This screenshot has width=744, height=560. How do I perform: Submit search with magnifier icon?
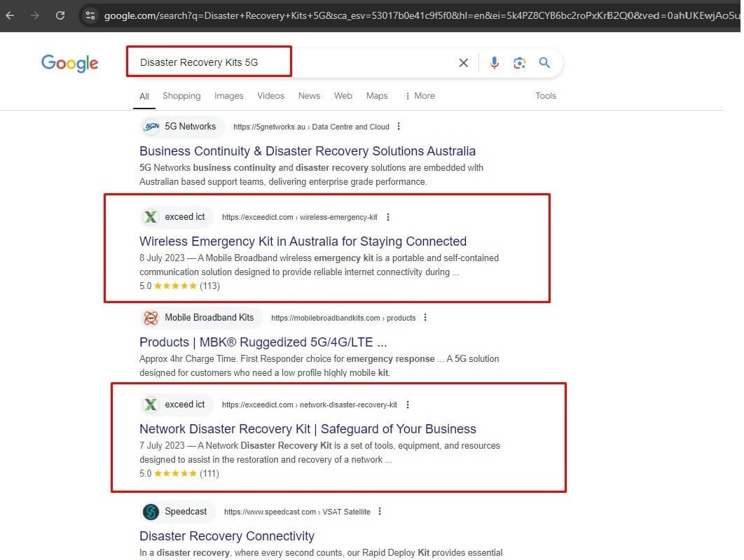544,62
